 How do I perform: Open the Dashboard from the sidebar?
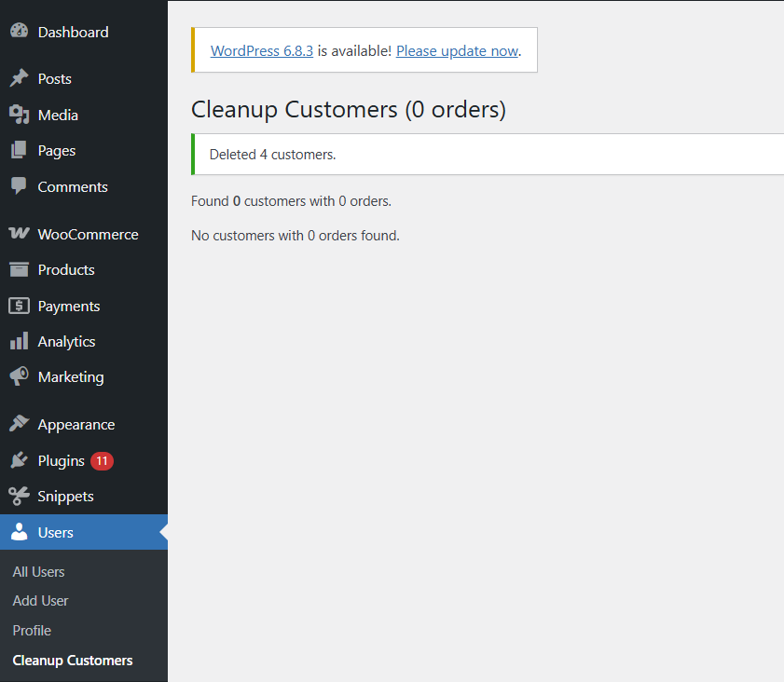(20, 31)
